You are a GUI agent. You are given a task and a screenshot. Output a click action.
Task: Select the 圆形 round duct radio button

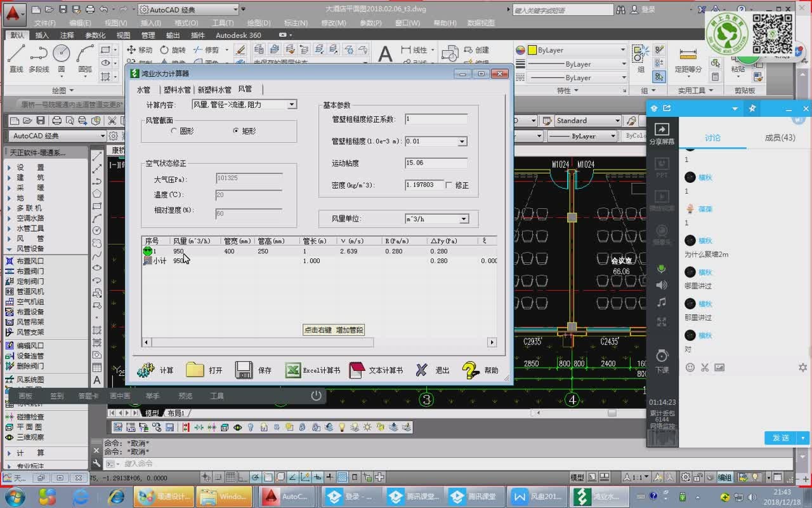174,131
